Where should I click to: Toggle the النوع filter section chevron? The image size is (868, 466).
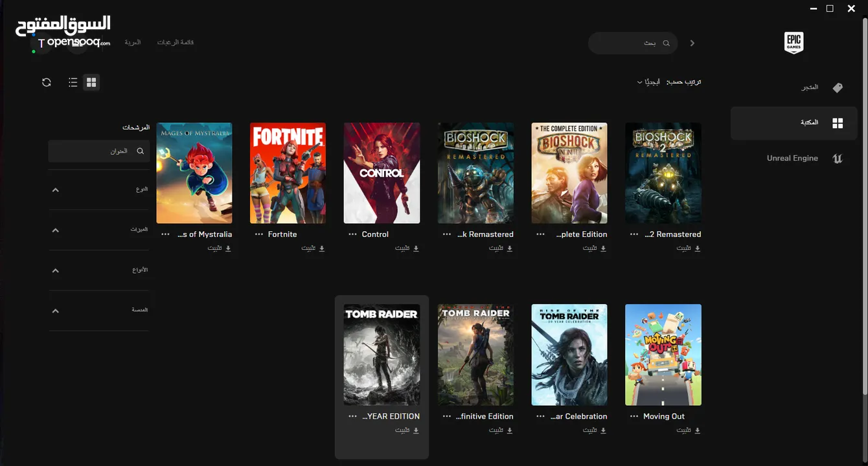click(55, 190)
